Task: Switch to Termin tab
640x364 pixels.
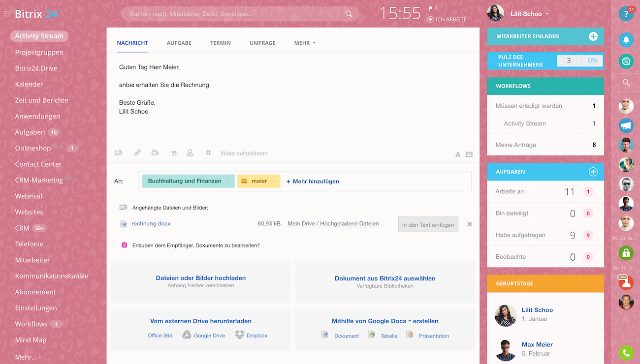Action: (x=221, y=43)
